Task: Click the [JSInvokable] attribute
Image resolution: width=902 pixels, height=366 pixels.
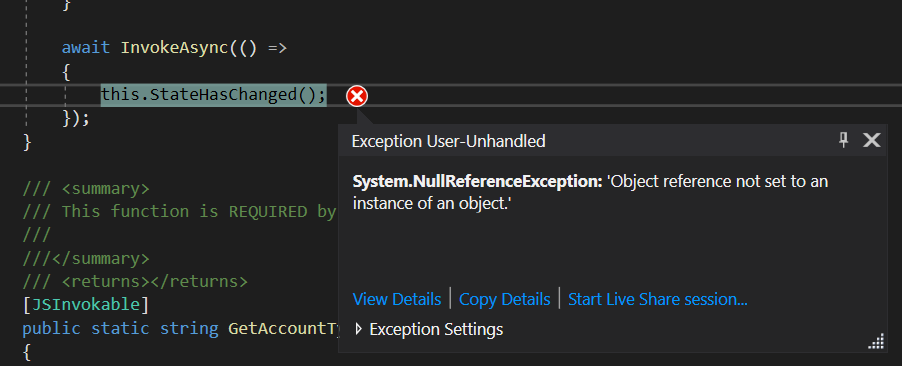Action: [x=86, y=305]
